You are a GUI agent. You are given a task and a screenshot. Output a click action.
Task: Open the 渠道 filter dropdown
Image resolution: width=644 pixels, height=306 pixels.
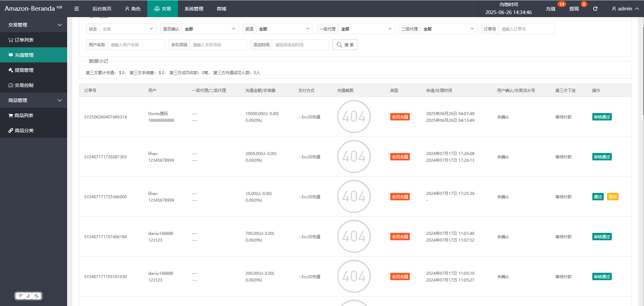pos(284,29)
